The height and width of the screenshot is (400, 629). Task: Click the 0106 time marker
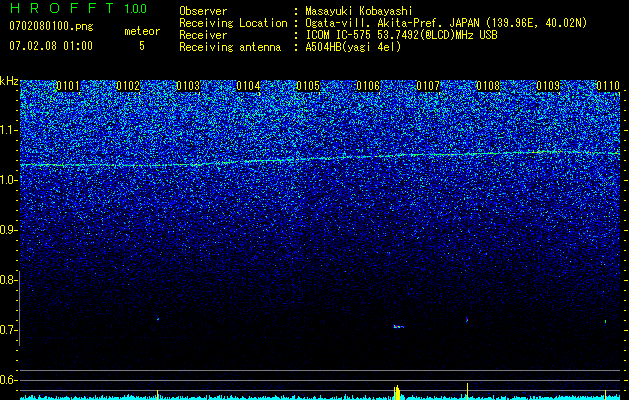(368, 86)
